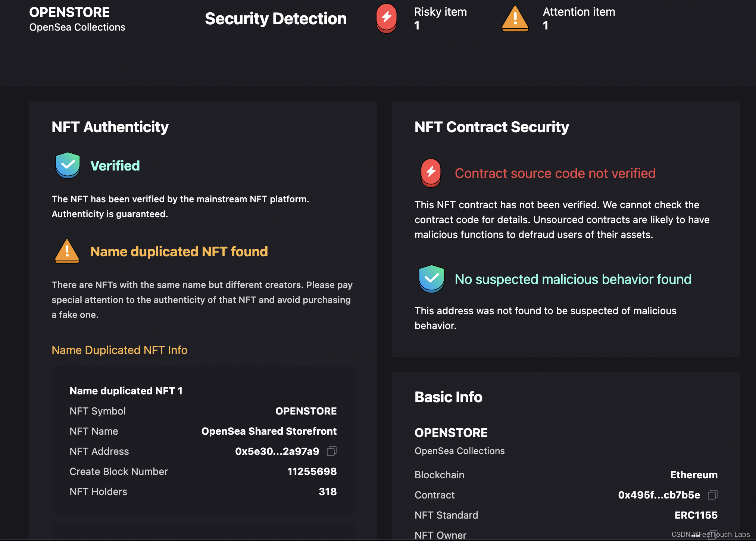Click the Basic Info contract 0x495f...cb7b5e text
The height and width of the screenshot is (541, 756).
pos(659,495)
